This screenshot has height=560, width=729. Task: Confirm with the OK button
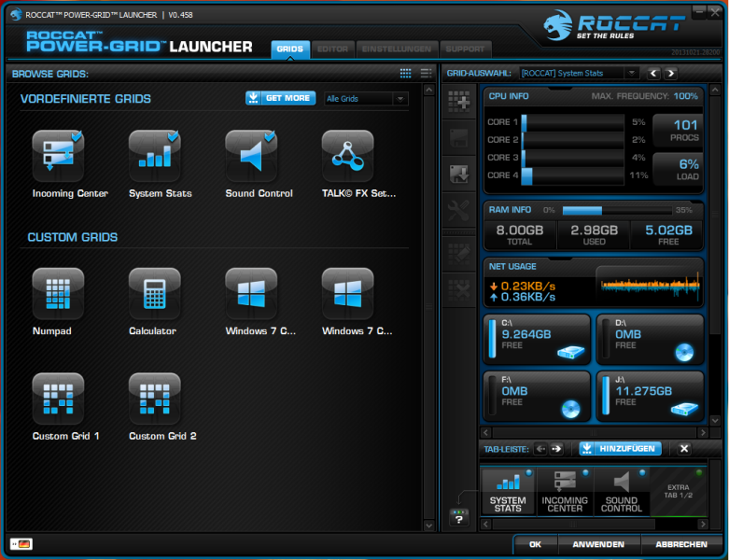click(x=535, y=544)
